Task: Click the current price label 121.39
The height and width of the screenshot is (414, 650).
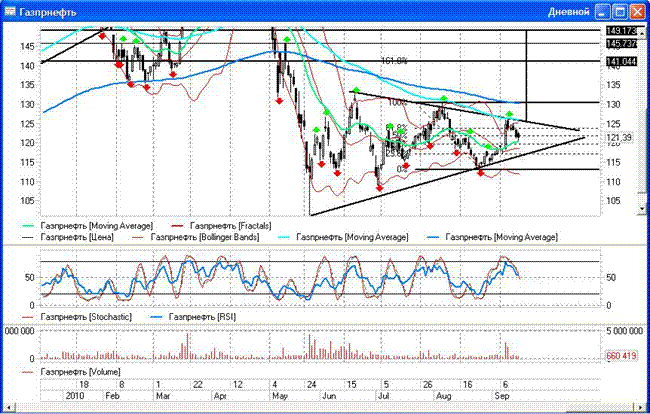Action: [619, 138]
